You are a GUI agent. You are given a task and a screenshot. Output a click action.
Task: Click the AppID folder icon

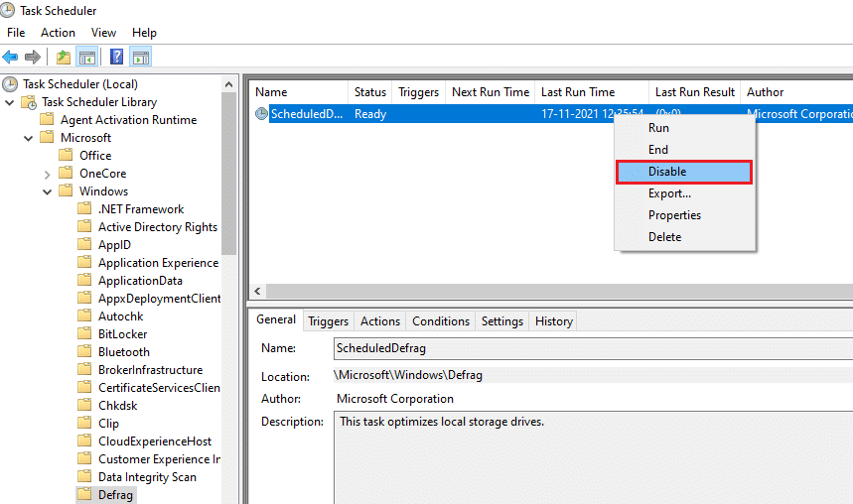pos(84,245)
